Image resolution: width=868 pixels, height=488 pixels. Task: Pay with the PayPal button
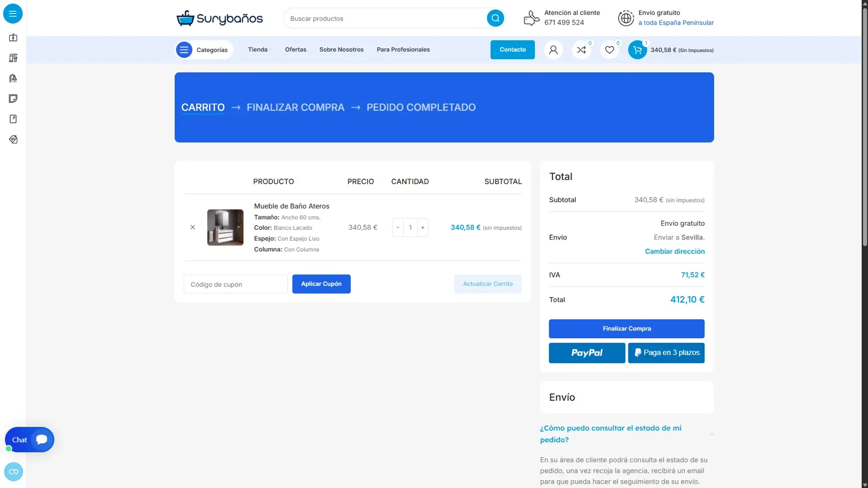pos(587,353)
